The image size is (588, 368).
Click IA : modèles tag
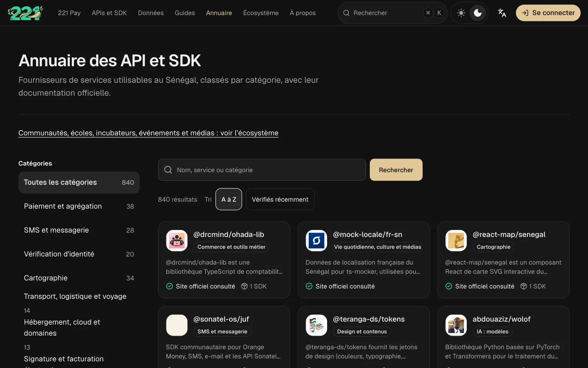pos(492,332)
